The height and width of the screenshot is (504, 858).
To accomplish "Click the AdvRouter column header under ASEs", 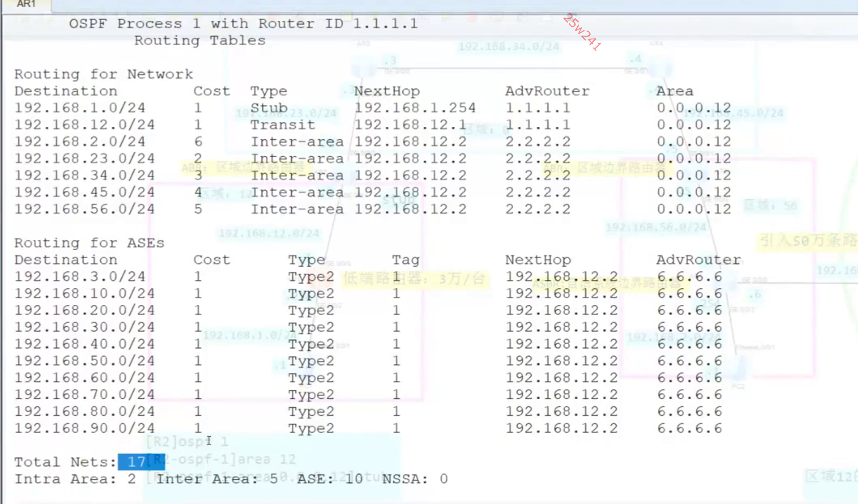I will (698, 259).
